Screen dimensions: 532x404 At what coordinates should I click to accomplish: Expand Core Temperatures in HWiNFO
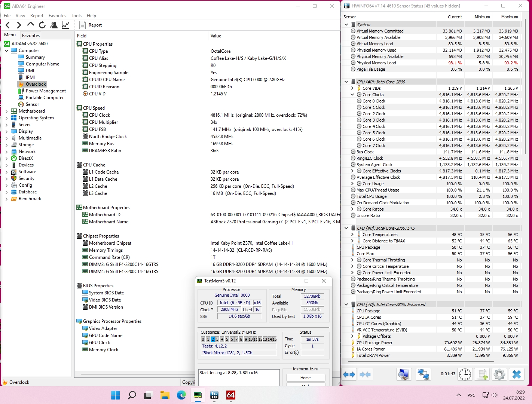(x=352, y=235)
